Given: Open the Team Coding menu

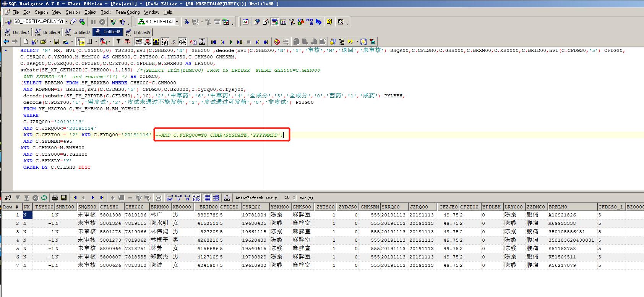Looking at the screenshot, I should pos(128,12).
